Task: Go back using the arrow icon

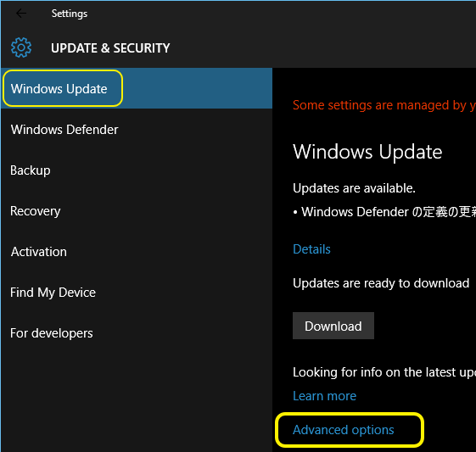Action: pos(21,14)
